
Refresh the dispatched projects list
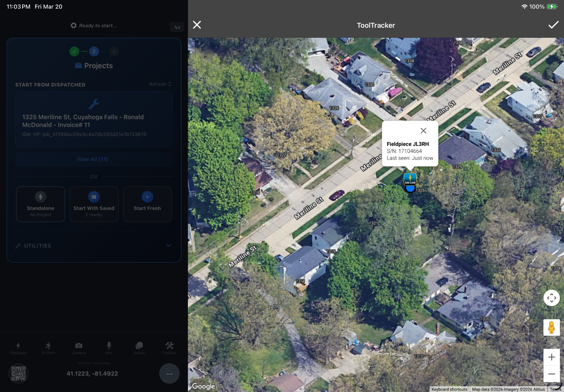point(160,84)
